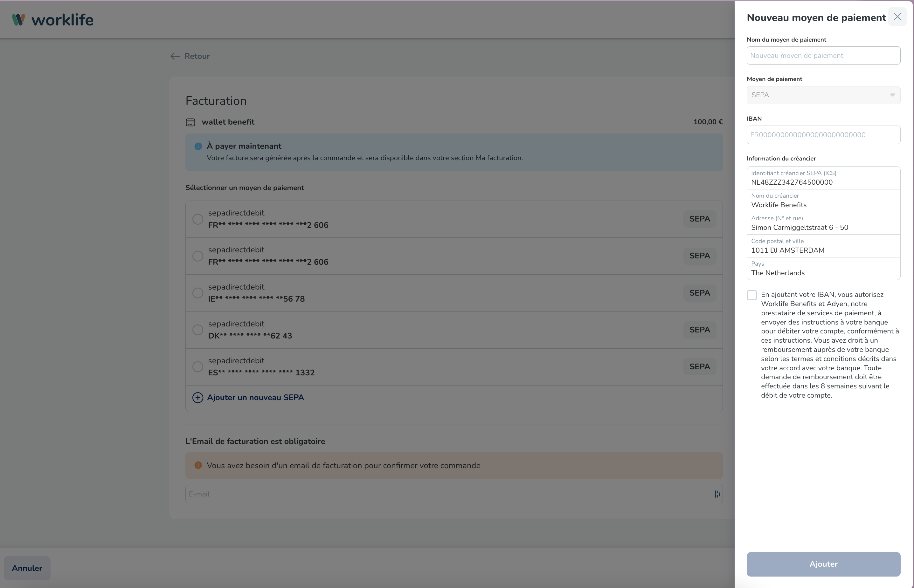This screenshot has height=588, width=914.
Task: Click the Worklife logo icon
Action: click(18, 19)
